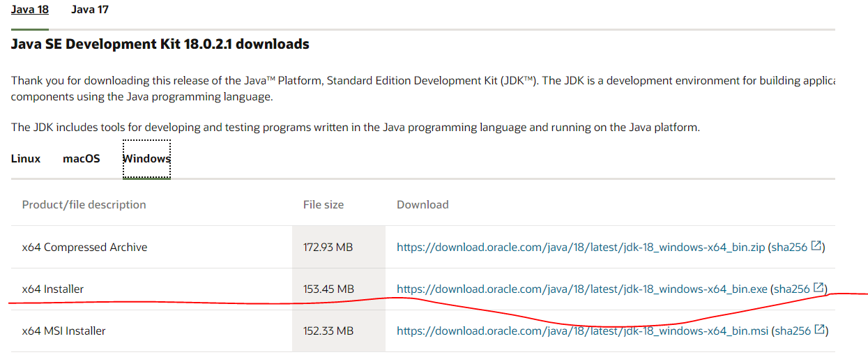Download the jdk-18_windows-x64_bin.exe installer link
Viewport: 868px width, 364px height.
(582, 289)
